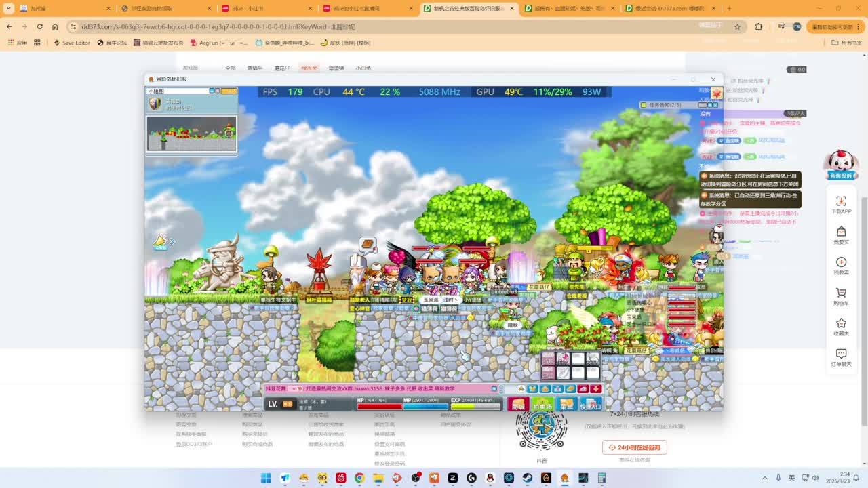Open the AcgFun bookmark
868x488 pixels.
(218, 43)
